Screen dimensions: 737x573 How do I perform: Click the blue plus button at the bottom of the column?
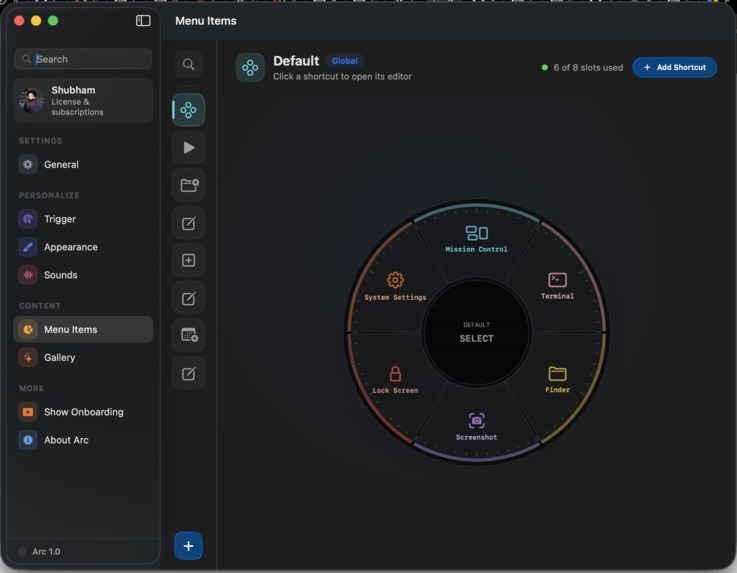(x=188, y=546)
